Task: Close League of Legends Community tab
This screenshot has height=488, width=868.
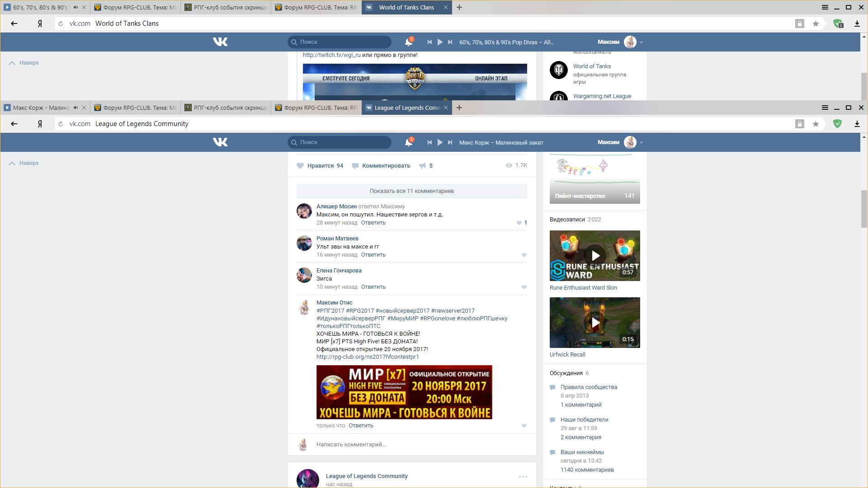Action: (446, 108)
